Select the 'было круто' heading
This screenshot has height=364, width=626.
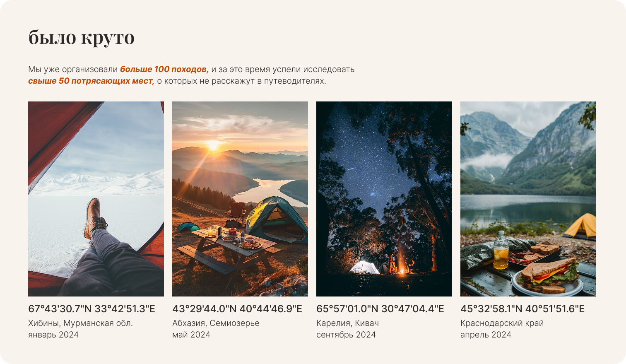coord(82,38)
